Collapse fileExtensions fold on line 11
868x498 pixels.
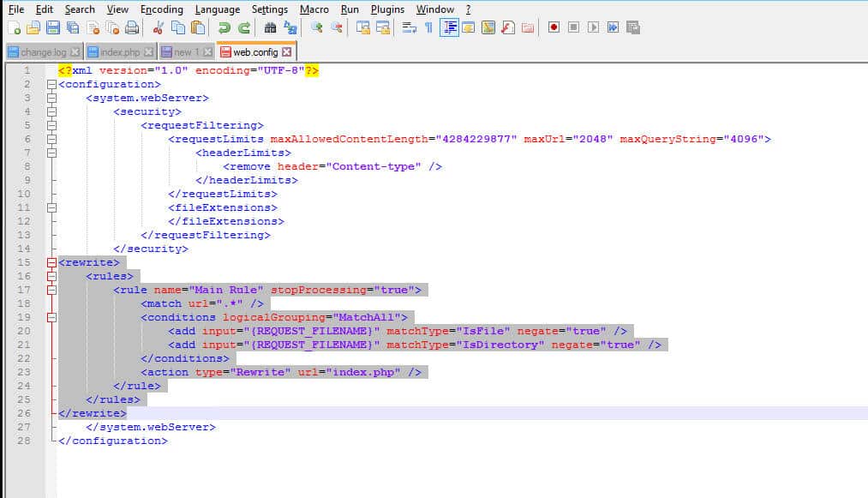[51, 207]
